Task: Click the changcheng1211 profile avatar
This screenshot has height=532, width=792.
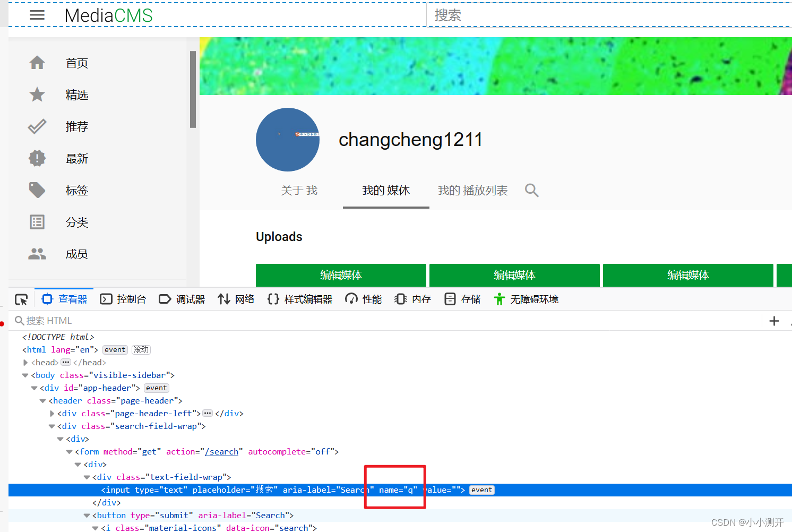Action: (288, 140)
